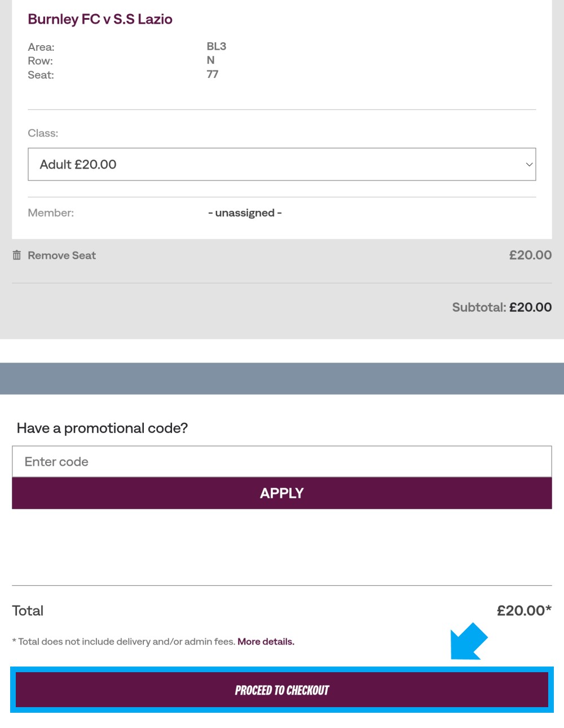564x728 pixels.
Task: Click the blue arrow pointing at checkout
Action: click(469, 641)
